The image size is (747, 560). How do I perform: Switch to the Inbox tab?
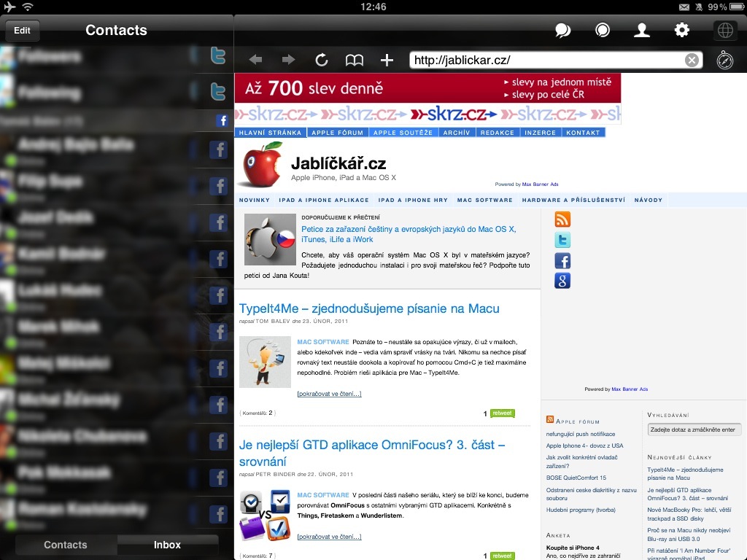(x=167, y=545)
